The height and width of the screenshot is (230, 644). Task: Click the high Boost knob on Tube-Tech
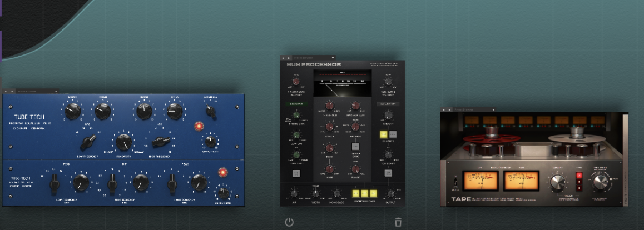[144, 111]
